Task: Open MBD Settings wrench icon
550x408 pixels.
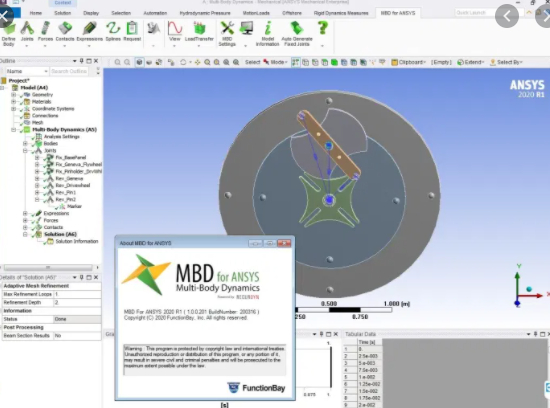Action: (227, 29)
